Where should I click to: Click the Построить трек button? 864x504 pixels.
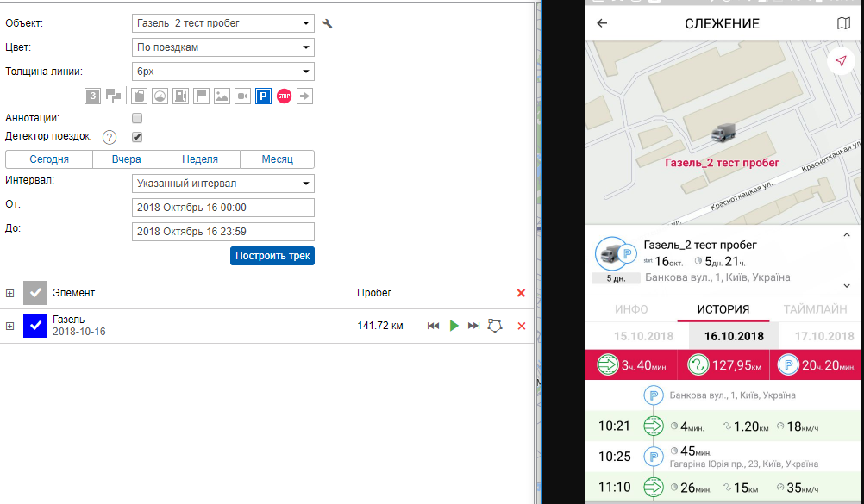pos(272,256)
